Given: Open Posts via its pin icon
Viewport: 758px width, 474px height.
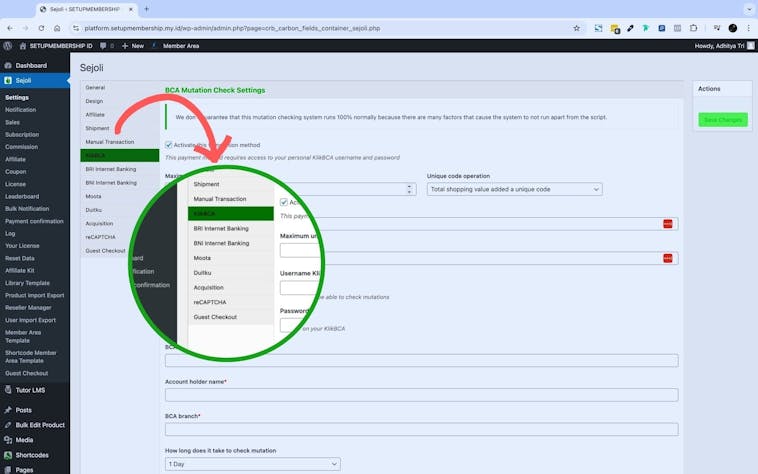Looking at the screenshot, I should 8,410.
